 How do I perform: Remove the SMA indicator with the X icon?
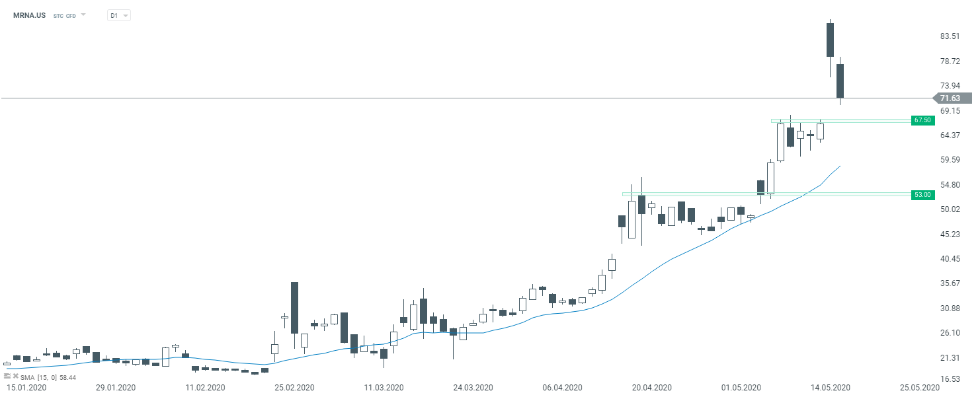pyautogui.click(x=15, y=376)
